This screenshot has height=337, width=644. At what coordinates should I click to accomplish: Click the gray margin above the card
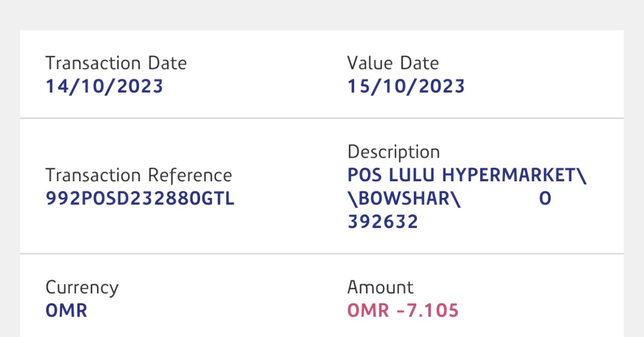(322, 14)
